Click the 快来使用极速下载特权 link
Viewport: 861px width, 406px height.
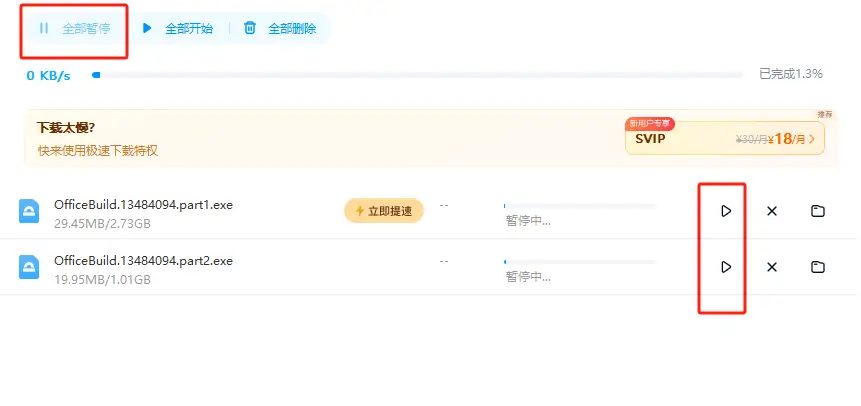(98, 151)
